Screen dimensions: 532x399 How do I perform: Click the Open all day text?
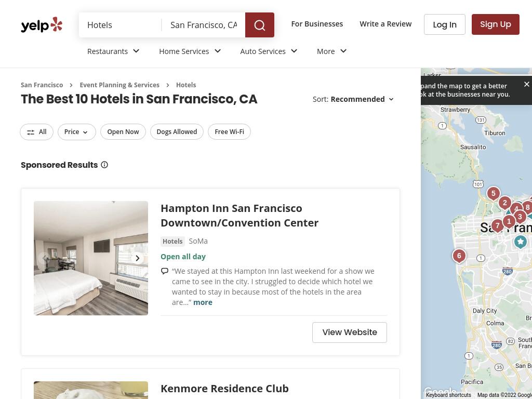pyautogui.click(x=183, y=257)
